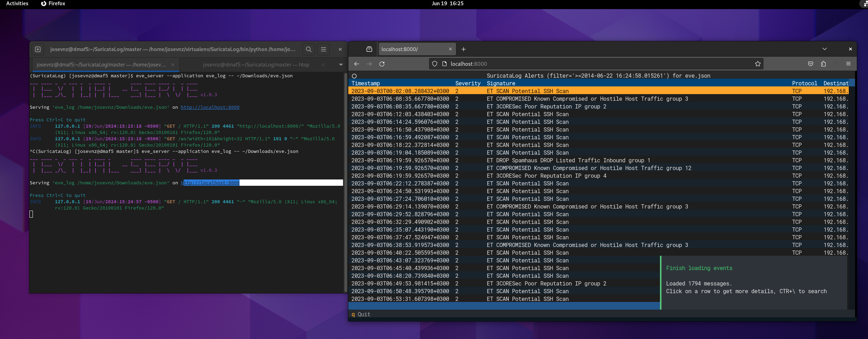Click the forward navigation arrow in Firefox
This screenshot has width=868, height=339.
370,64
